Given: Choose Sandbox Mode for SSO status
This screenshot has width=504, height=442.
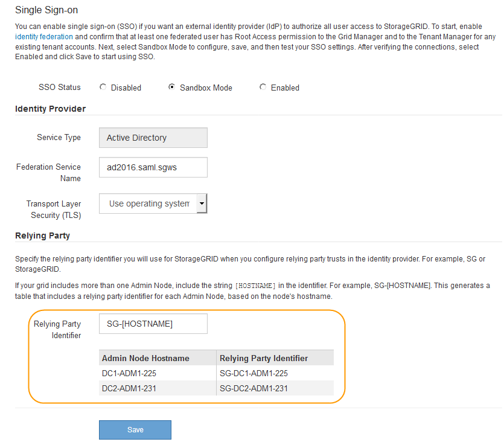Looking at the screenshot, I should coord(172,88).
